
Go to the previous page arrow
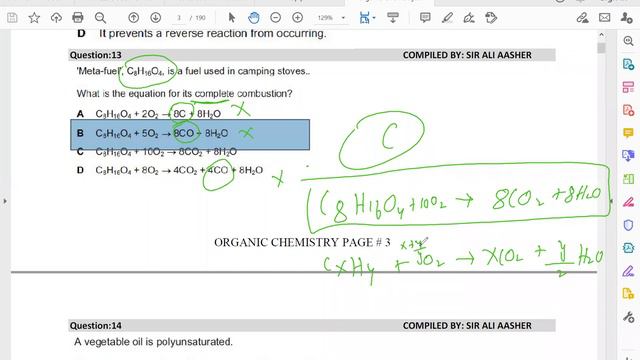coord(133,18)
